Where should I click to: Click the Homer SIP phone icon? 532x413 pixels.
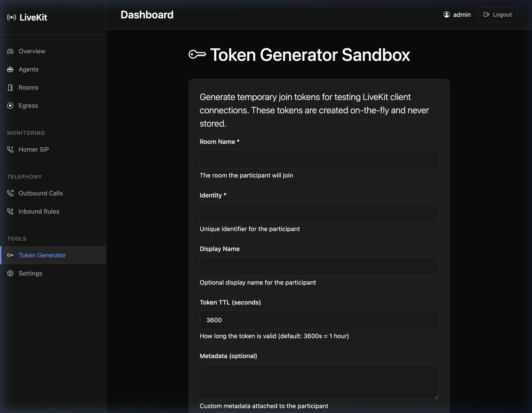tap(10, 149)
